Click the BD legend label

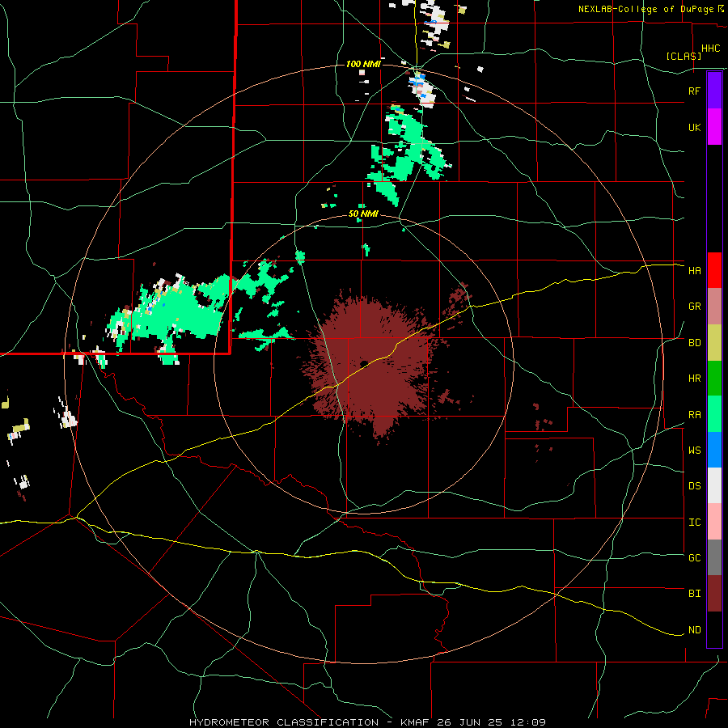click(x=694, y=343)
